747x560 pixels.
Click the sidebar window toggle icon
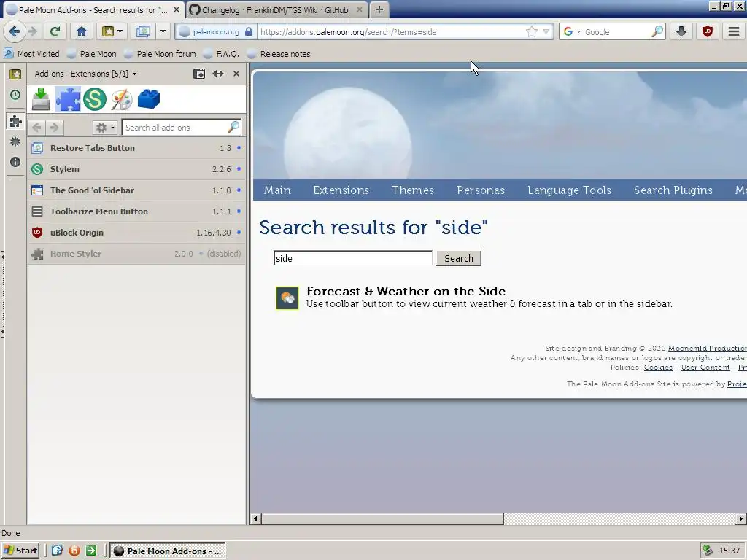pyautogui.click(x=199, y=74)
